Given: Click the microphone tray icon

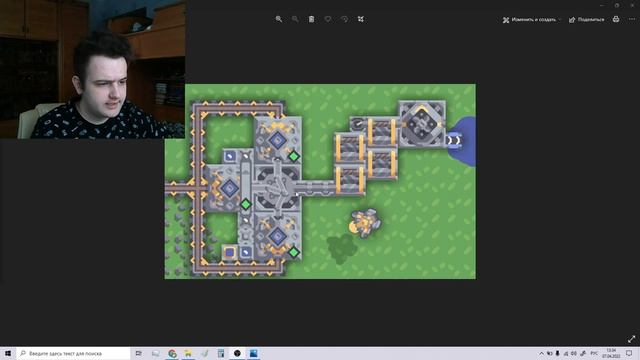Looking at the screenshot, I should pos(558,353).
